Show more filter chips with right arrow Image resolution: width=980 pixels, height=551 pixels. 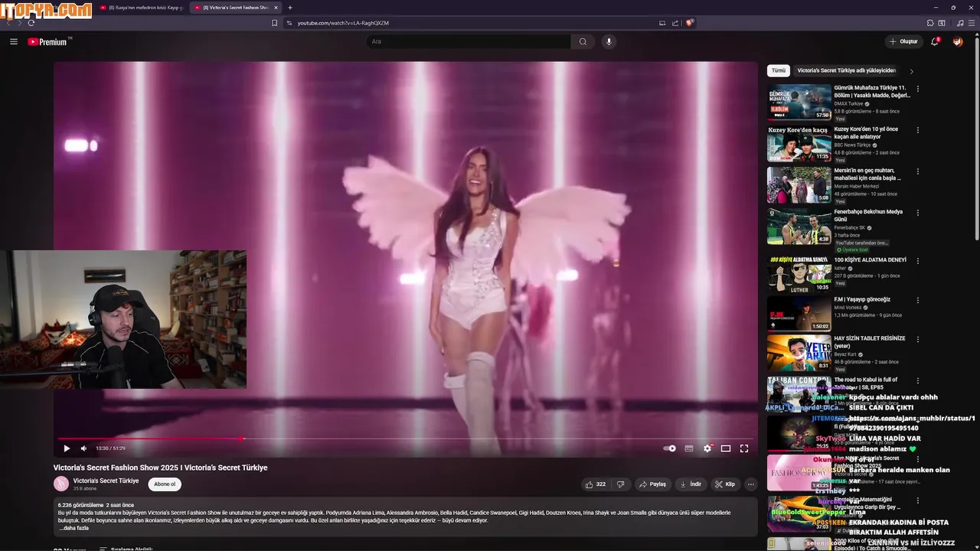pos(911,71)
